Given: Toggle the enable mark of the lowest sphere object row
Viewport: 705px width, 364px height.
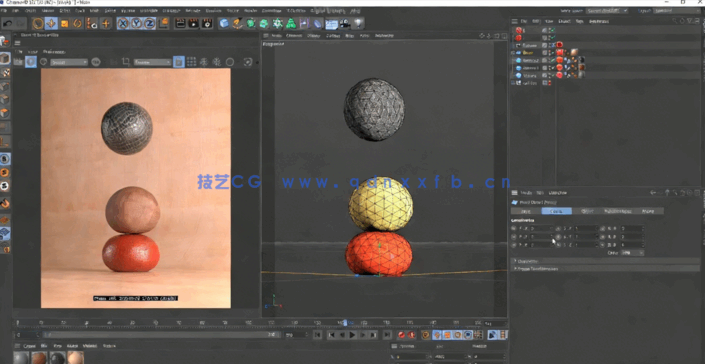Looking at the screenshot, I should tap(553, 75).
